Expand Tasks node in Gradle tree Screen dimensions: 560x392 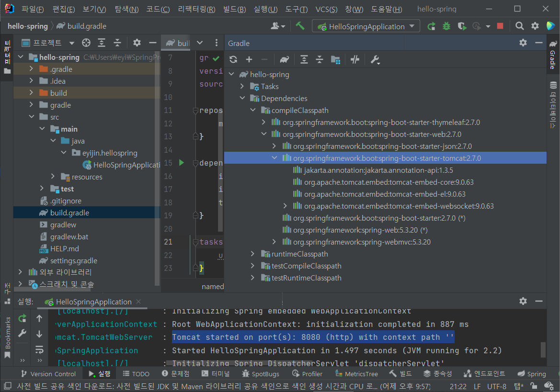[x=242, y=86]
